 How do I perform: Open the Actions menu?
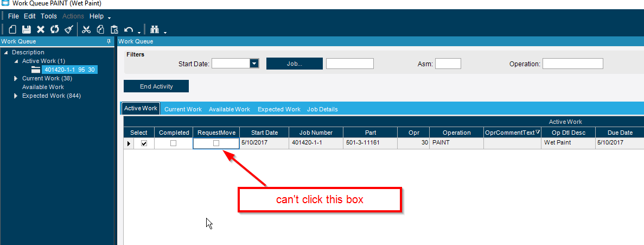tap(73, 16)
